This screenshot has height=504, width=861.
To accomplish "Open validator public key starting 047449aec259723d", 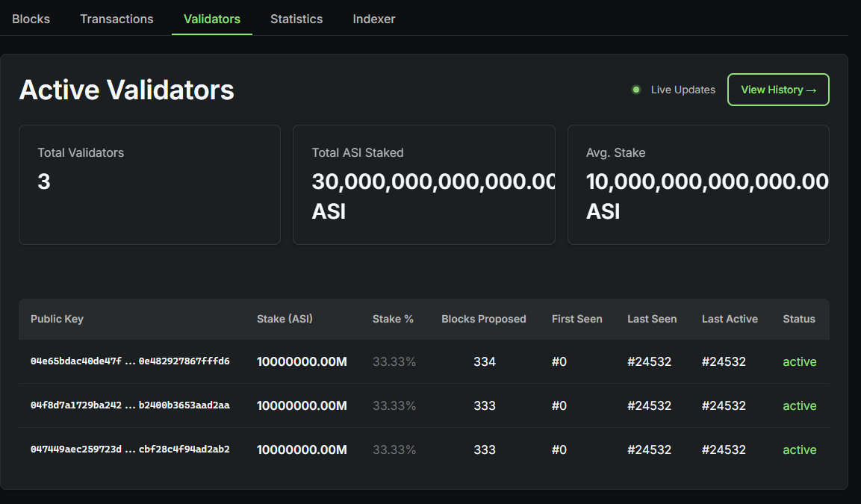I will (128, 449).
